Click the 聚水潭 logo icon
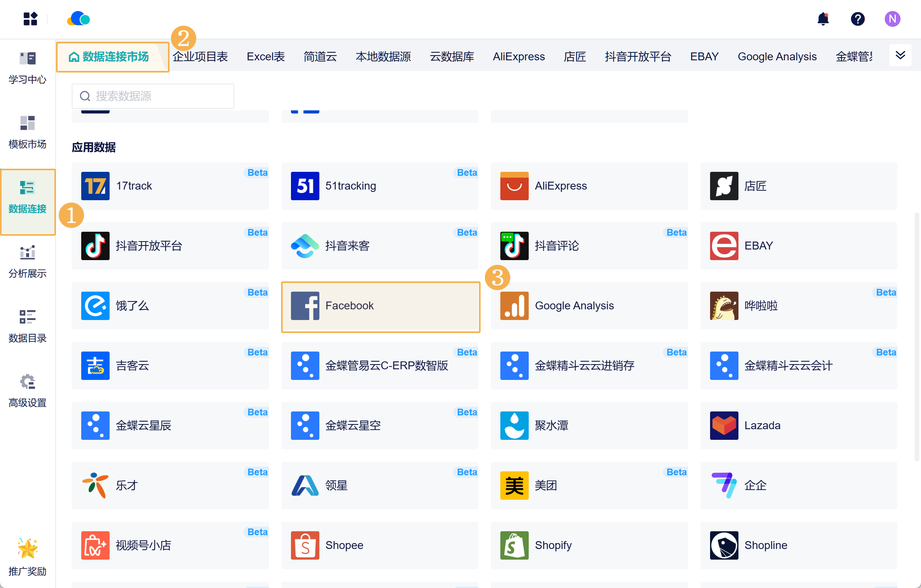 pyautogui.click(x=515, y=426)
